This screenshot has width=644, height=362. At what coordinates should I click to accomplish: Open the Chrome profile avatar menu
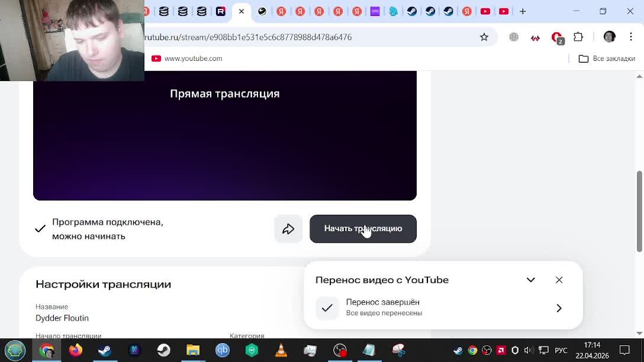tap(609, 37)
